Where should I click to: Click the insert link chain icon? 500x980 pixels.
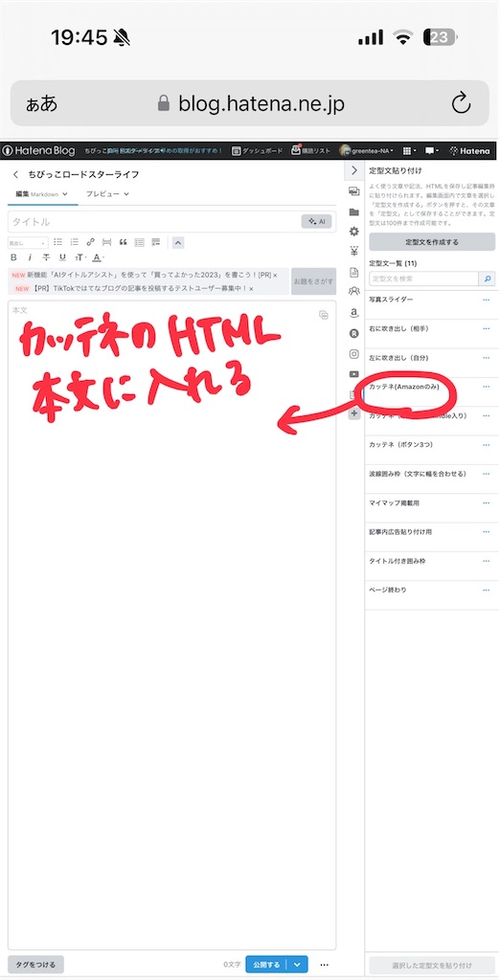coord(91,242)
